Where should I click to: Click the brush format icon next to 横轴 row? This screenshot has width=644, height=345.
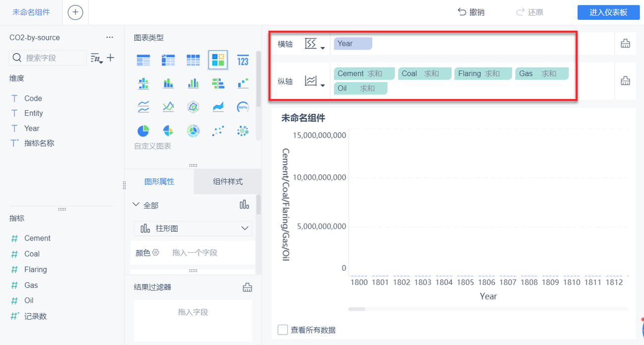point(625,43)
